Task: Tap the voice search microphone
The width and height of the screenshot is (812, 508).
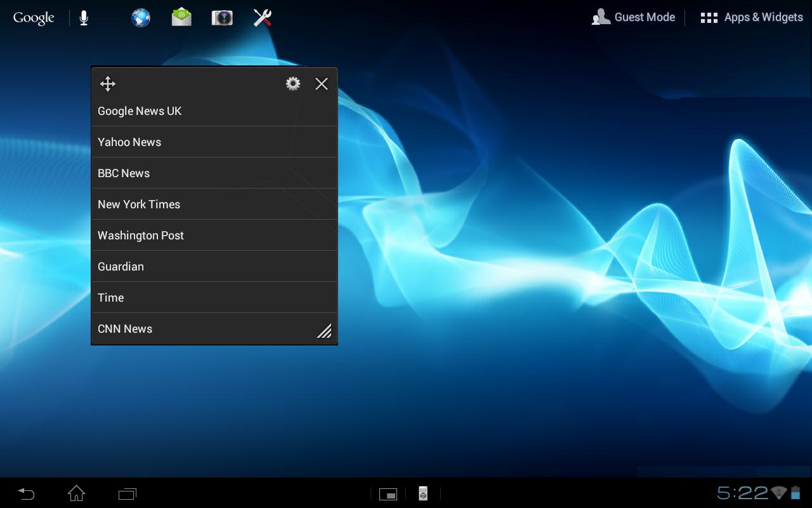Action: [x=84, y=18]
